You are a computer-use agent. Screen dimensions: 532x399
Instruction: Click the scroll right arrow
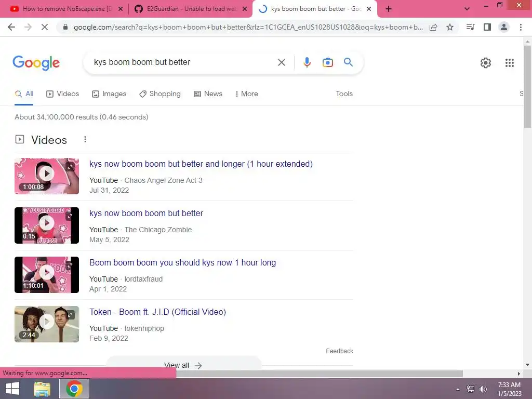pos(519,374)
